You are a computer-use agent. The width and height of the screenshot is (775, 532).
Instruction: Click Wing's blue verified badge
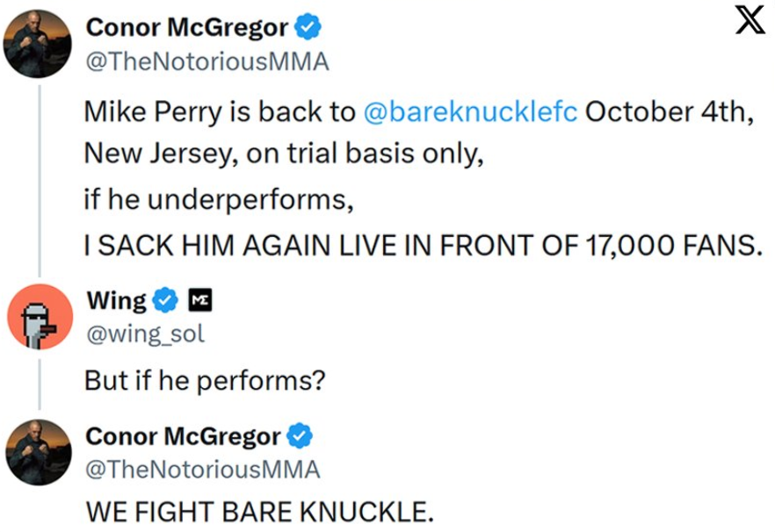[164, 301]
